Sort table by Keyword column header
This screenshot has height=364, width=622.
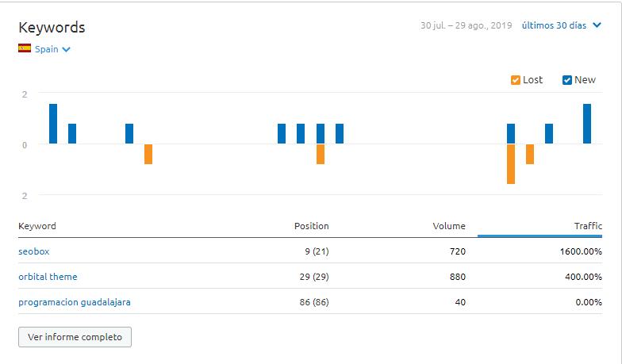coord(37,226)
